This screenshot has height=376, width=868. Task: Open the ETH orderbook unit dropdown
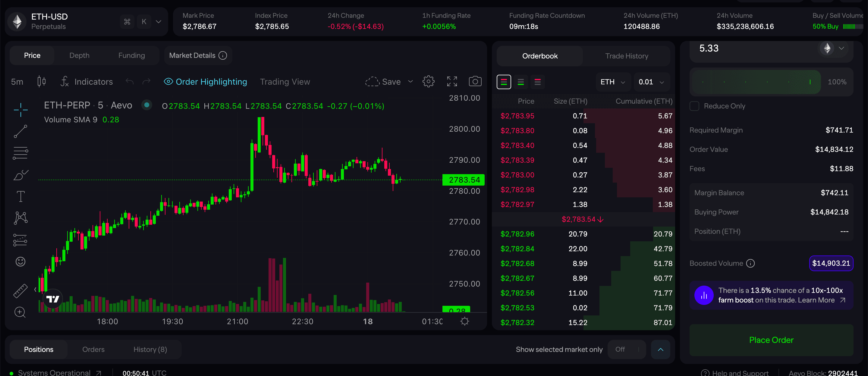click(613, 82)
